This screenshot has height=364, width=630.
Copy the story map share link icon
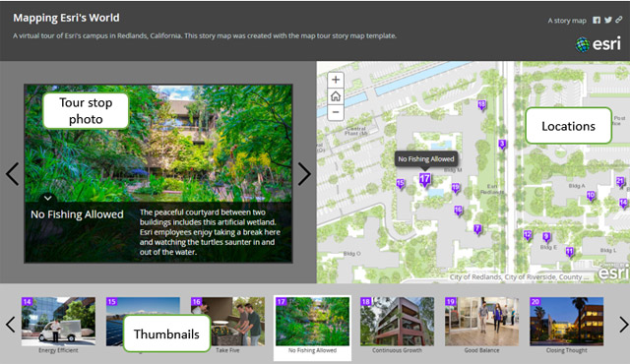[619, 20]
